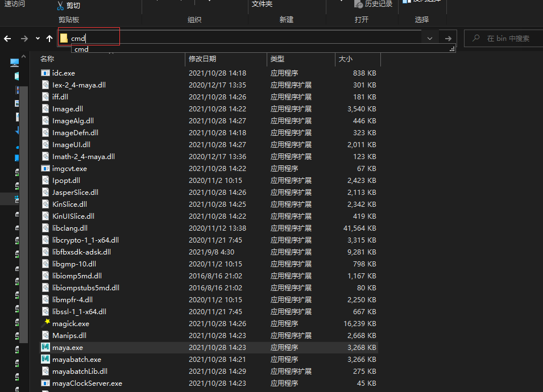Select the Image.dll file icon
The width and height of the screenshot is (543, 392).
click(x=45, y=109)
